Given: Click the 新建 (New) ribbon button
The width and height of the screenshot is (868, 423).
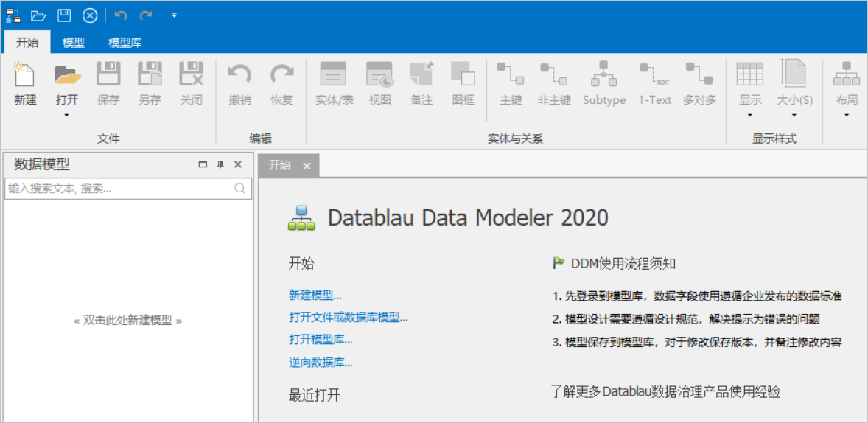Looking at the screenshot, I should click(x=25, y=83).
